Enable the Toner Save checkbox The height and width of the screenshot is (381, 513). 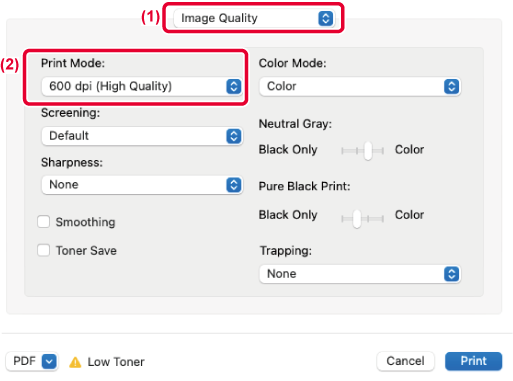point(44,250)
